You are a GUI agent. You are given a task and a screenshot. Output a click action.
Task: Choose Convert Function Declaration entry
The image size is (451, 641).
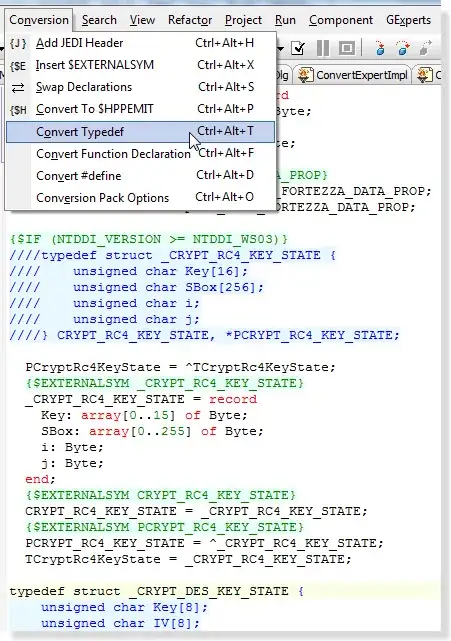pos(141,154)
